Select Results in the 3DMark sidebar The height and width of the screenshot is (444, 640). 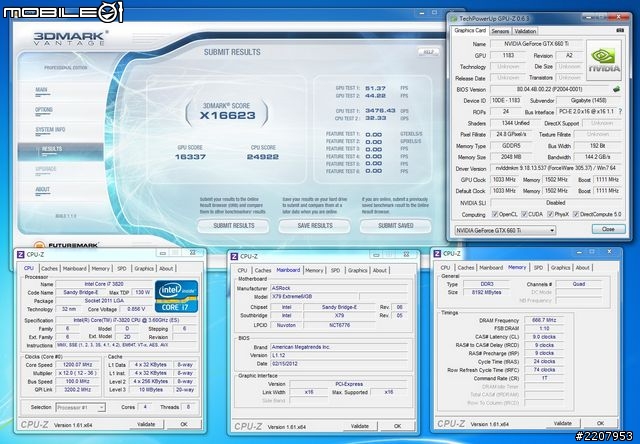[x=60, y=151]
